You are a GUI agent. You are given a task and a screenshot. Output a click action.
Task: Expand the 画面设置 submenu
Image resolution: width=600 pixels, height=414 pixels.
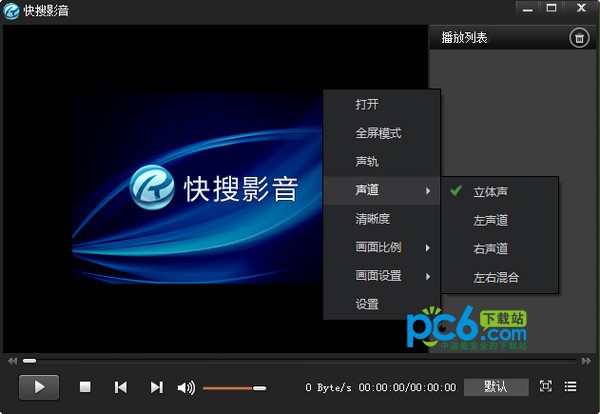[381, 276]
